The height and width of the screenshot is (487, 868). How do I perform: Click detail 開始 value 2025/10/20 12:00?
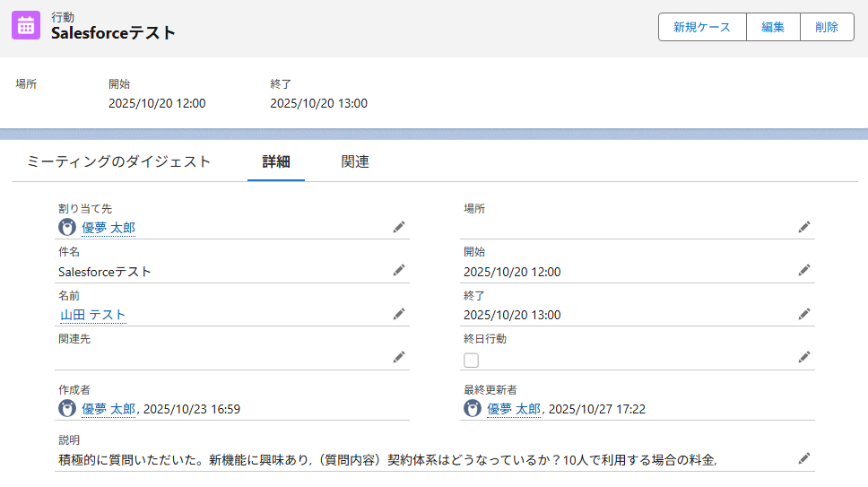coord(512,272)
